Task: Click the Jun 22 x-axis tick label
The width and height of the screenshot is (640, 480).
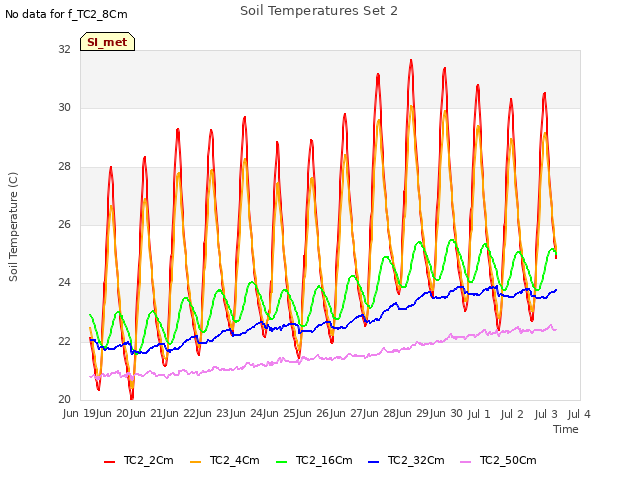Action: (x=180, y=413)
